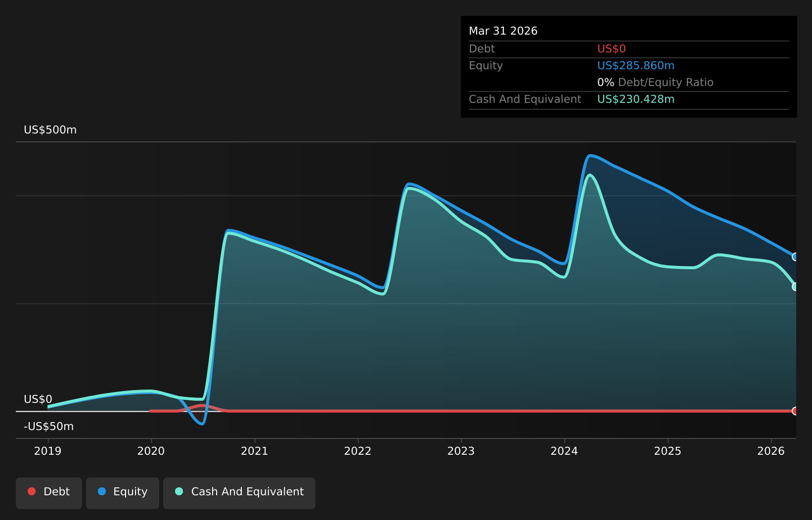Click the 0% Debt/Equity Ratio text

pos(655,83)
